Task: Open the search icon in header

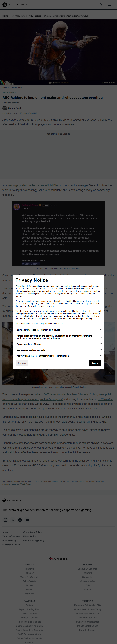Action: pyautogui.click(x=101, y=5)
